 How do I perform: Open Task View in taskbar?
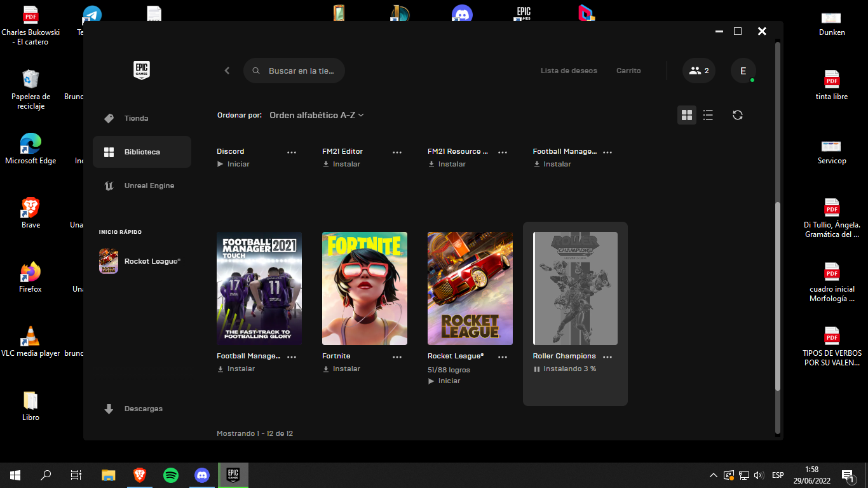point(76,475)
